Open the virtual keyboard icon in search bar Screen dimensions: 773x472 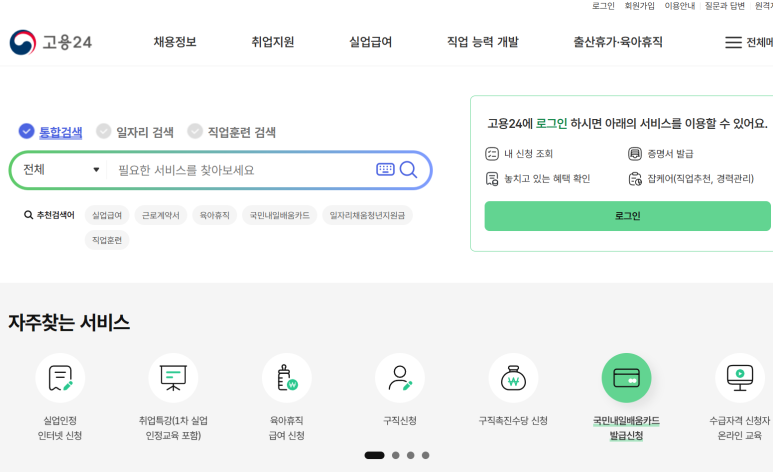tap(385, 170)
